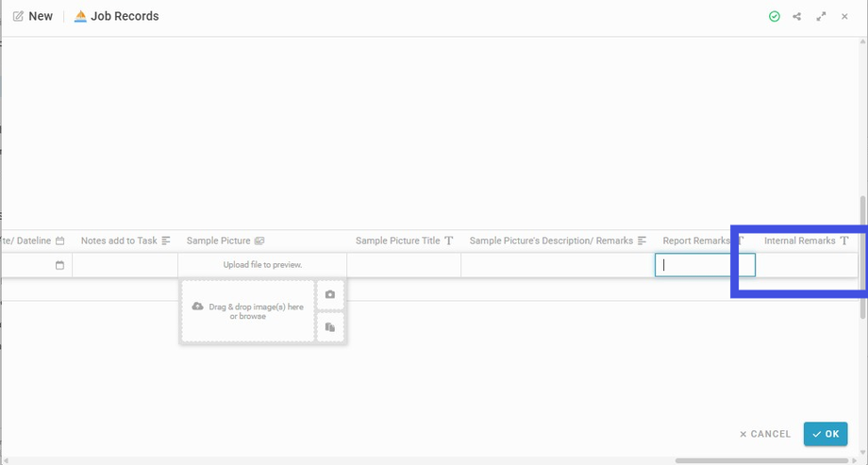Focus the Report Remarks input cell

[x=705, y=265]
